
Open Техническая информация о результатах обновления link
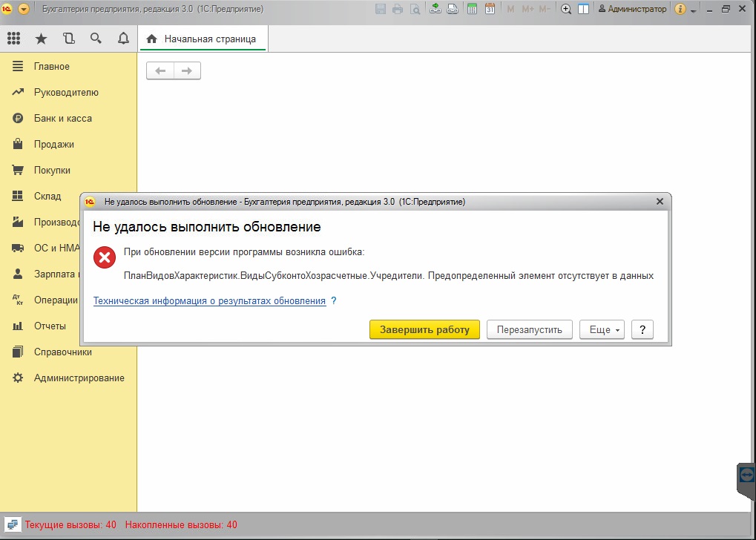209,301
